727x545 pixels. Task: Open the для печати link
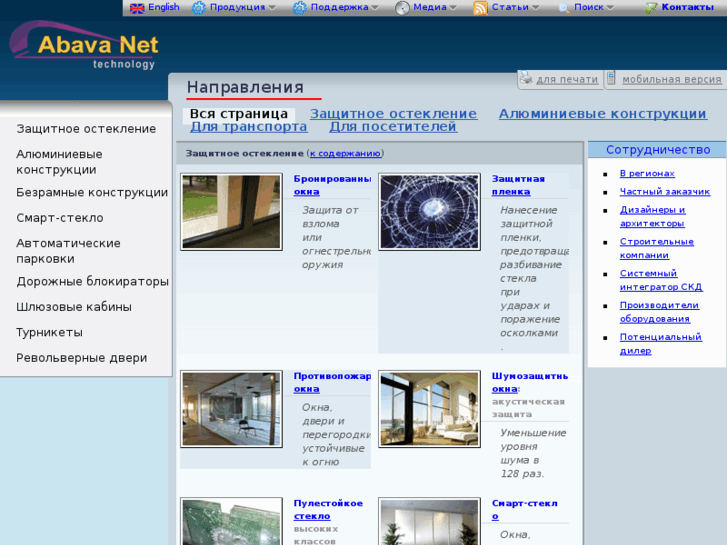pos(567,79)
